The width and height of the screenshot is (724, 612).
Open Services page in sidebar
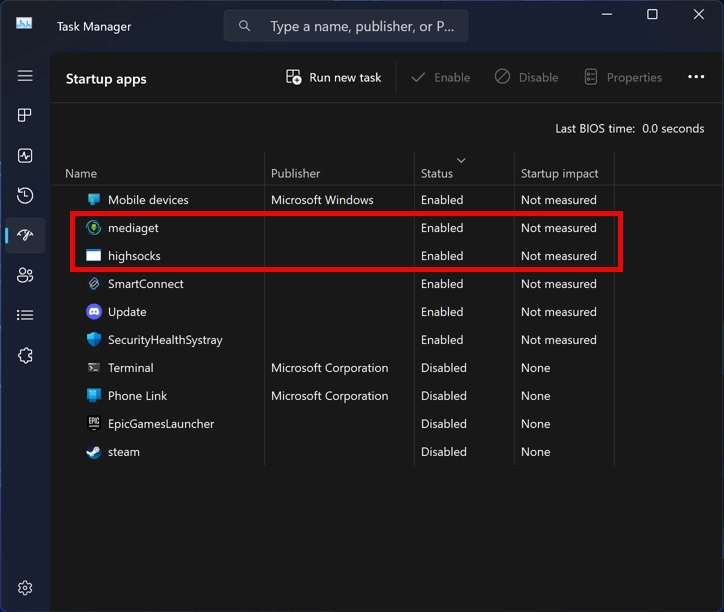(x=25, y=355)
